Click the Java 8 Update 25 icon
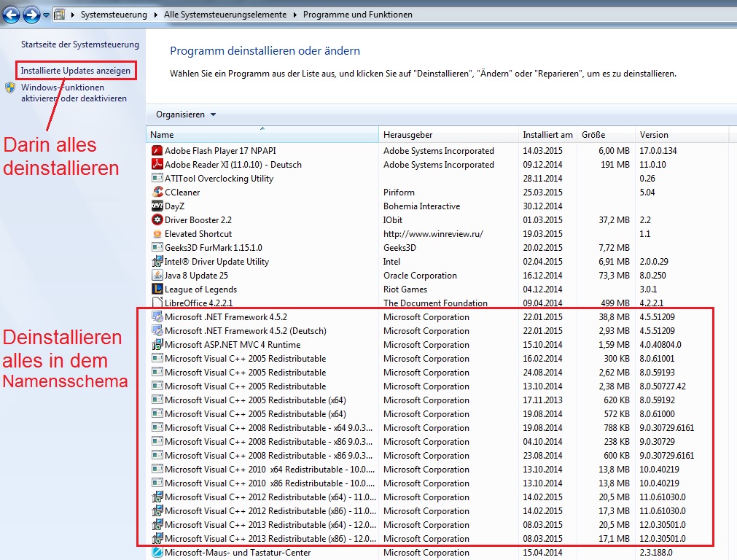Screen dimensions: 737x560 (x=157, y=276)
